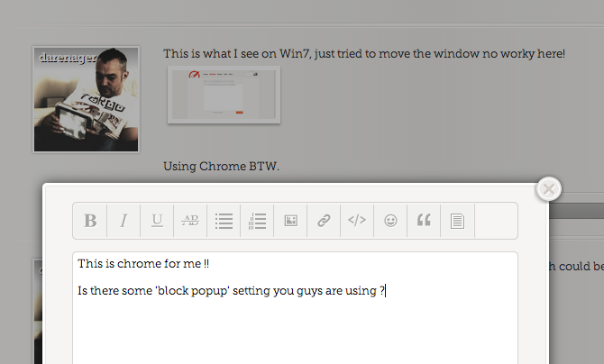Click the darenager username label
The image size is (604, 364).
tap(68, 58)
